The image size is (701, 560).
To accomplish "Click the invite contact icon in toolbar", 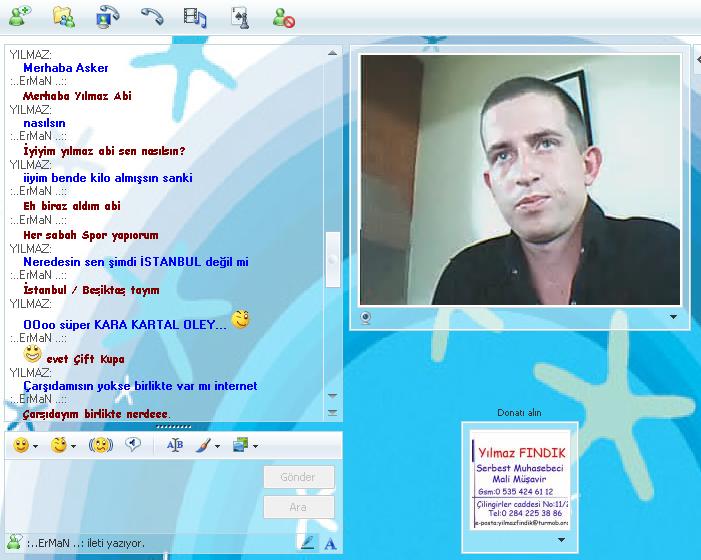I will [19, 16].
